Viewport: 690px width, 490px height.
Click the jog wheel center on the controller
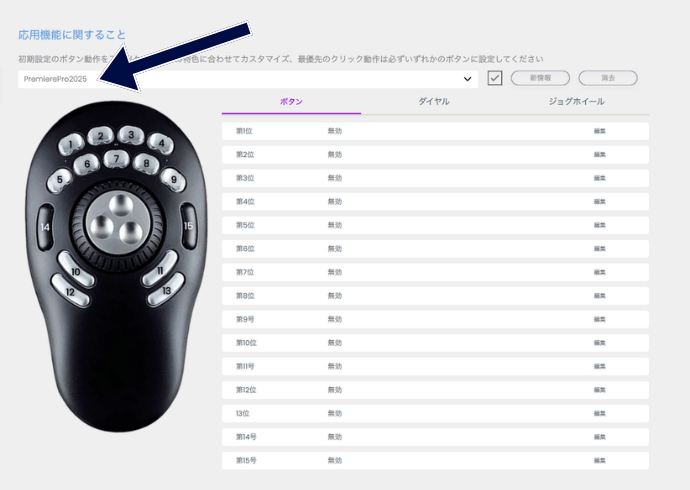click(116, 219)
